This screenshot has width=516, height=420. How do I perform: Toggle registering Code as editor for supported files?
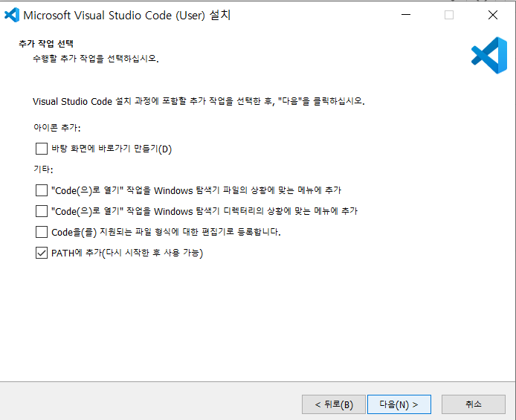point(42,232)
